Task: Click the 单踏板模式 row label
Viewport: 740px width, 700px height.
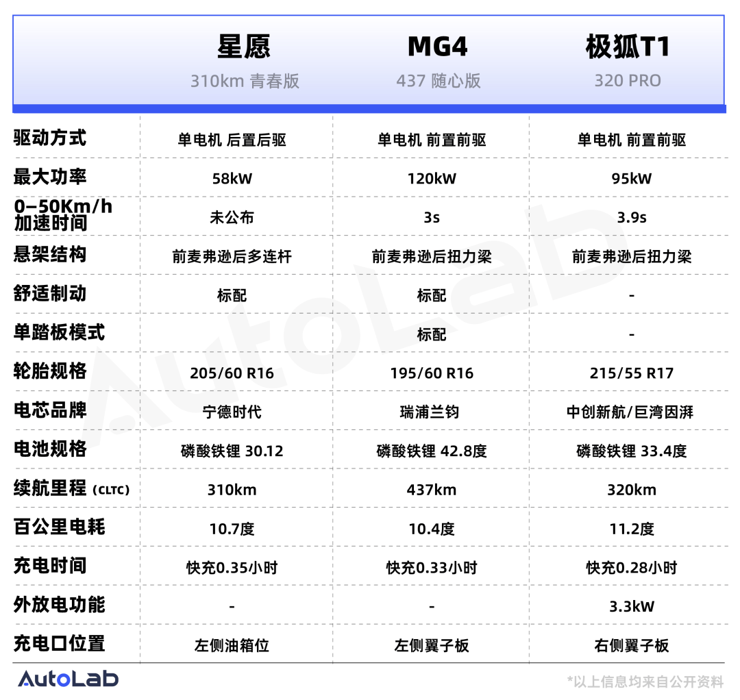Action: 59,333
